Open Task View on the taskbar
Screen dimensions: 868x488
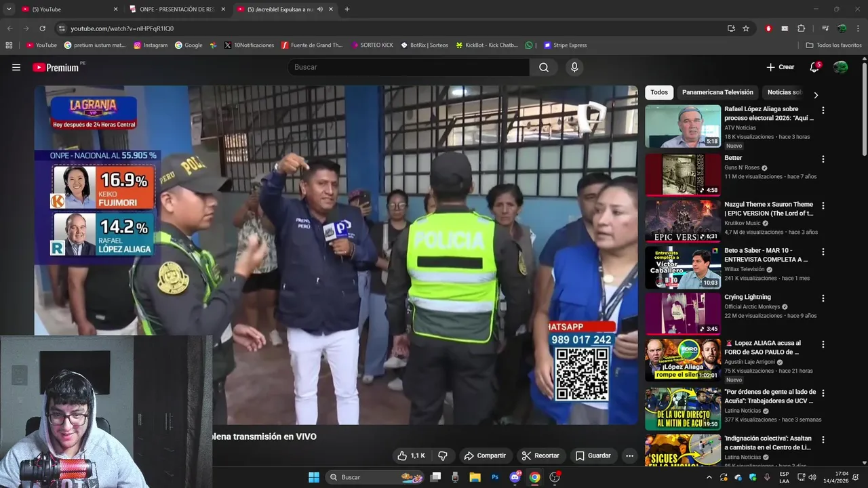click(436, 477)
